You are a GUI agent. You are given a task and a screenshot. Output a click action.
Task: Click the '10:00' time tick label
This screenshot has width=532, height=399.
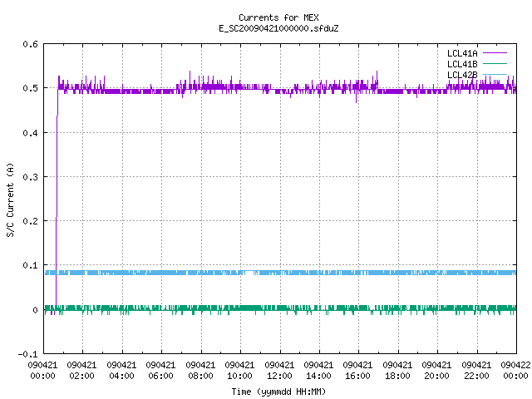coord(239,376)
